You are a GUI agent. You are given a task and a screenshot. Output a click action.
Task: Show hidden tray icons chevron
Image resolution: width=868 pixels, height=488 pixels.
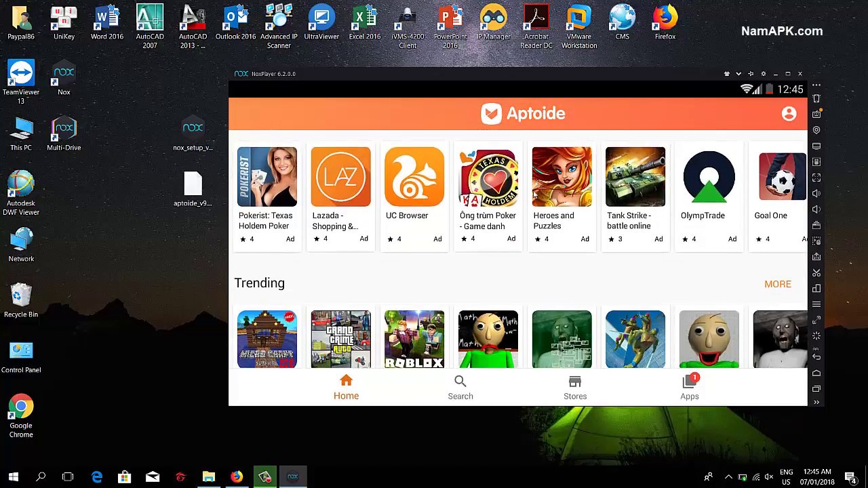[x=728, y=477]
